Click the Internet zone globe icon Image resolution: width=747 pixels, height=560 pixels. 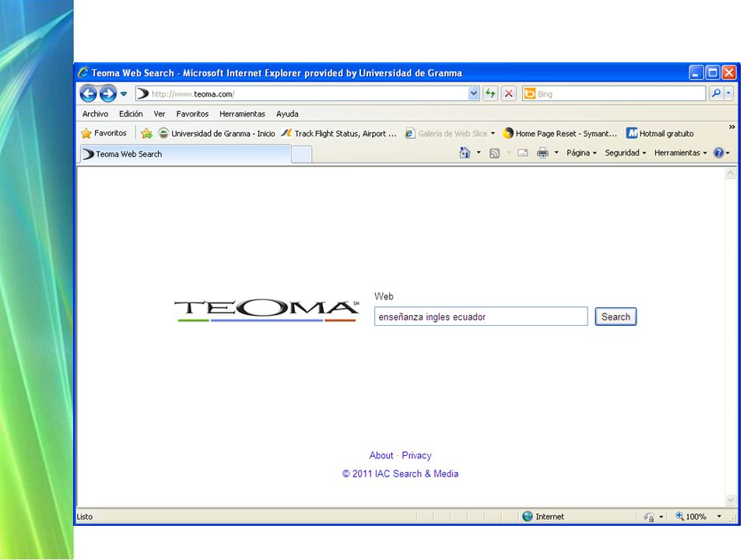pos(528,516)
